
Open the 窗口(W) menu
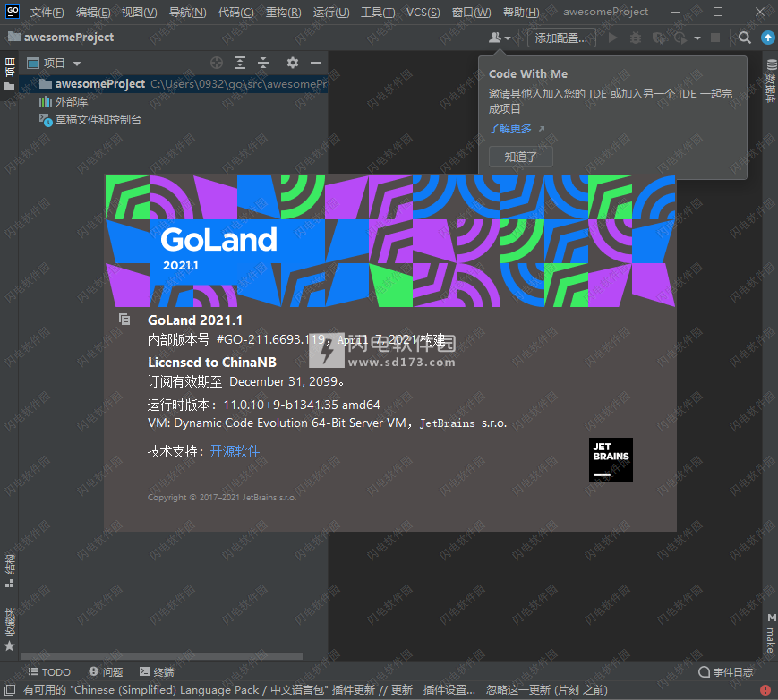[471, 12]
